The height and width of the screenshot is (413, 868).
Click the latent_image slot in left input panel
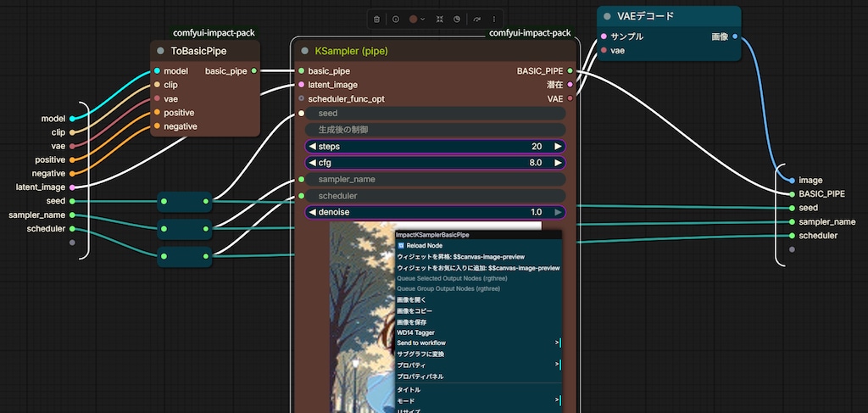click(72, 187)
